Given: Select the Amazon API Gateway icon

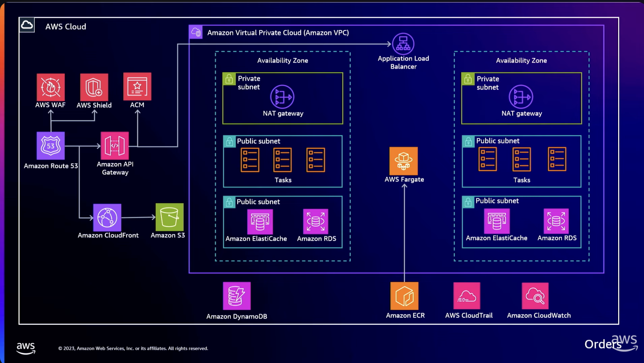Looking at the screenshot, I should coord(115,146).
